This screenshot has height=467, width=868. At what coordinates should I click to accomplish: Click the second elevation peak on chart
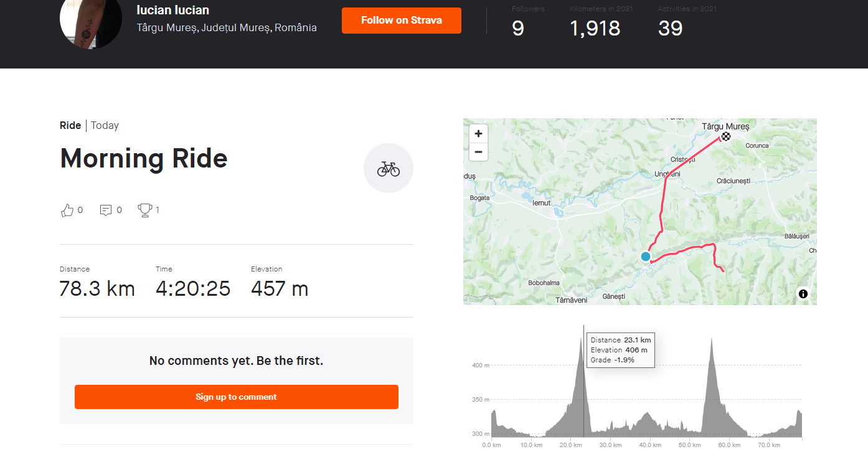pos(711,349)
